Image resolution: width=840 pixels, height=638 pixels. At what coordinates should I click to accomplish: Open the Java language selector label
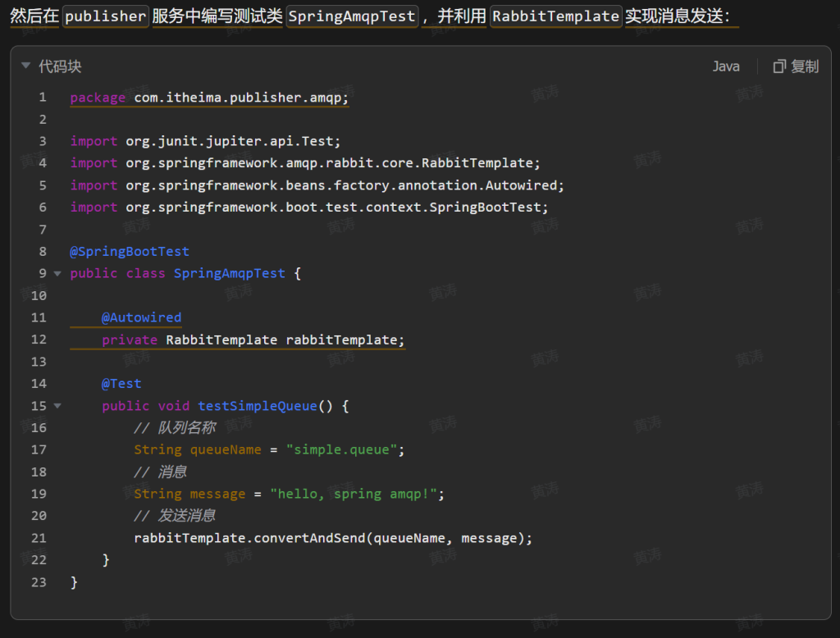coord(725,66)
